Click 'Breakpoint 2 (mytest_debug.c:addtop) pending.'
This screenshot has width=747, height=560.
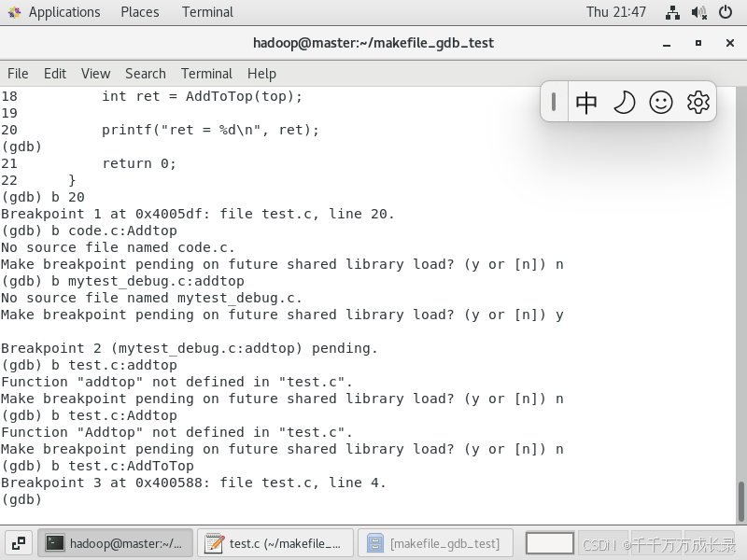190,348
